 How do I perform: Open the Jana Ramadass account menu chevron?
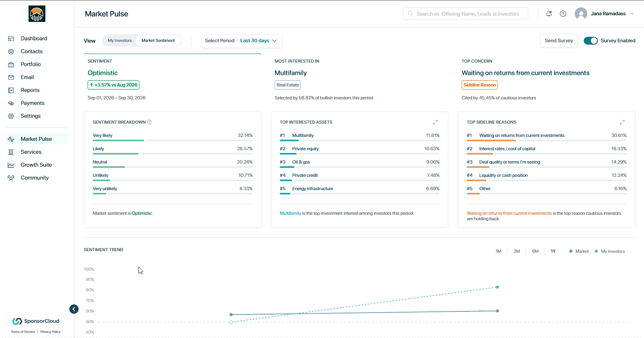632,14
